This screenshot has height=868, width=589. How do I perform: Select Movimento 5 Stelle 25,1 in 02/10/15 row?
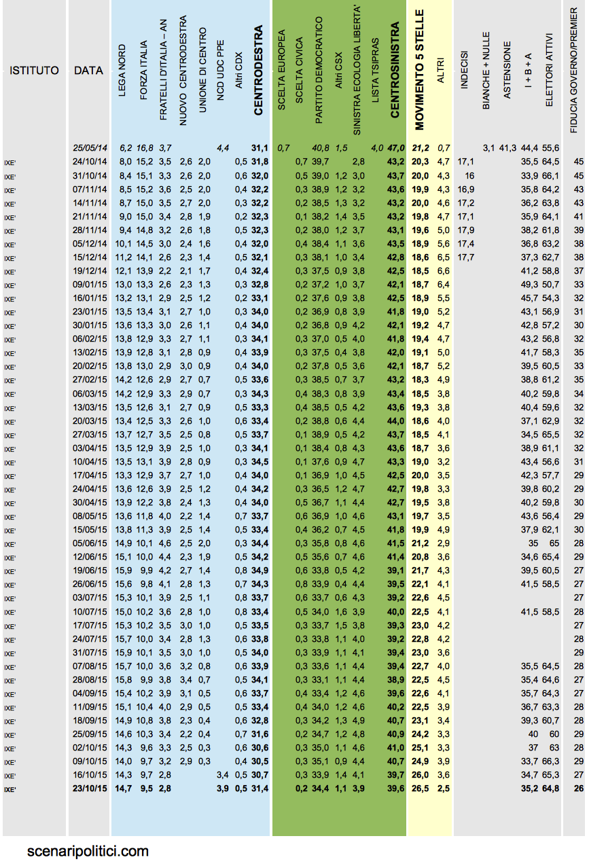[x=421, y=748]
